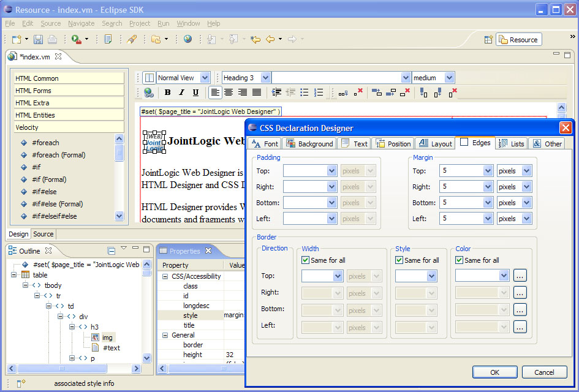The width and height of the screenshot is (579, 392).
Task: Open the Border Top color dropdown
Action: click(x=504, y=276)
